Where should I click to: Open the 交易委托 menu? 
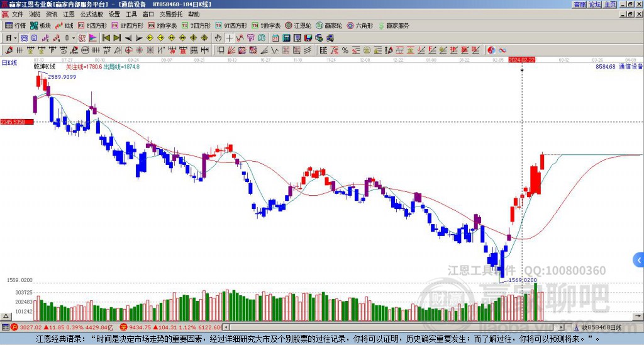tap(171, 14)
